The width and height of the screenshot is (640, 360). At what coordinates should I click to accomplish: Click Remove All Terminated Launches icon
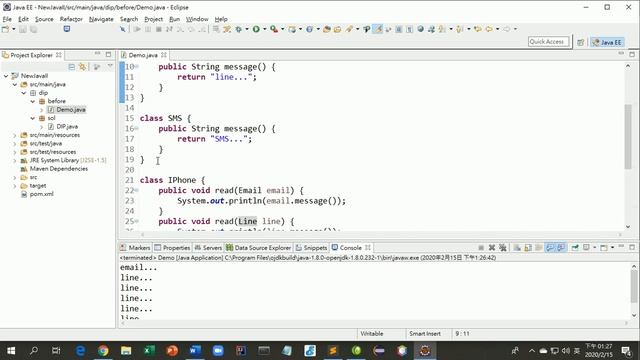(x=503, y=248)
